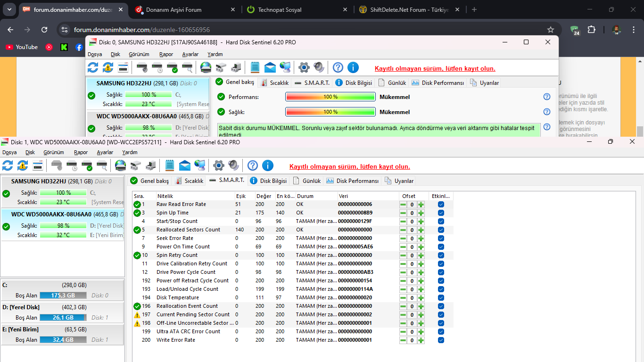Click the refresh icon in the Disk 1 window toolbar

[x=8, y=165]
